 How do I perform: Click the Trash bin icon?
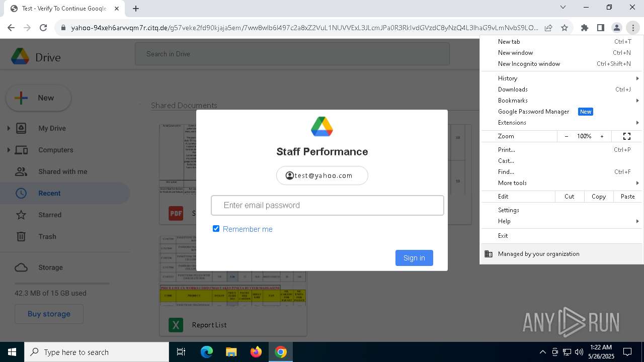[x=21, y=236]
